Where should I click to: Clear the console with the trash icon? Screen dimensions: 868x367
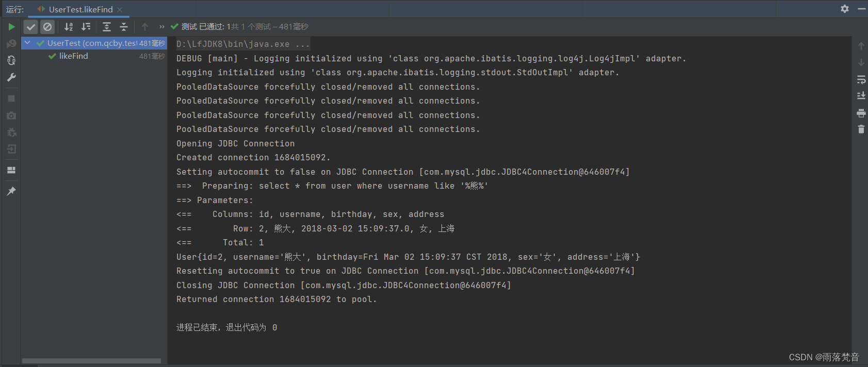[861, 129]
